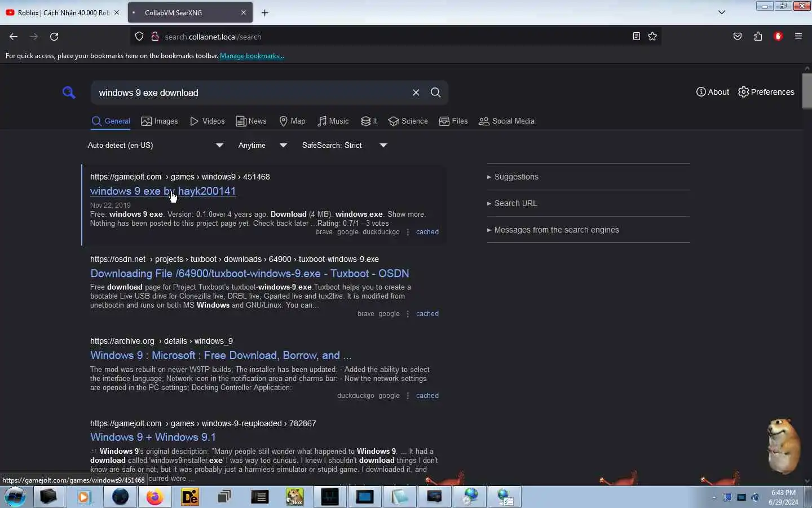Open the list all tabs chevron
This screenshot has width=812, height=508.
(722, 12)
